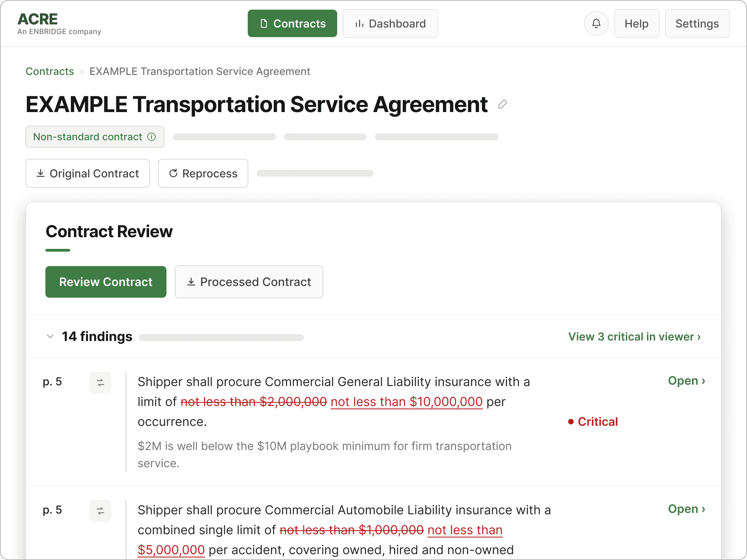Click the inserted 'not less than $10,000,000' text
The width and height of the screenshot is (747, 560).
[407, 402]
